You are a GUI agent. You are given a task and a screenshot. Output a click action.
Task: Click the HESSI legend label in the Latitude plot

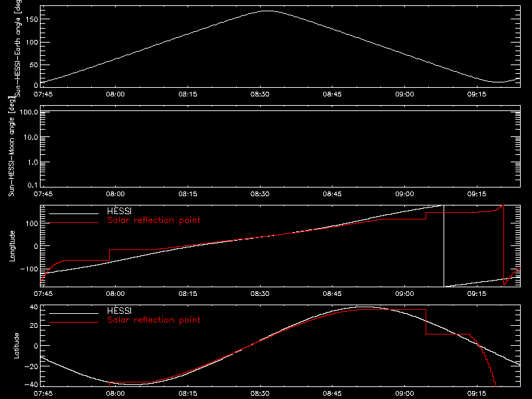(119, 311)
